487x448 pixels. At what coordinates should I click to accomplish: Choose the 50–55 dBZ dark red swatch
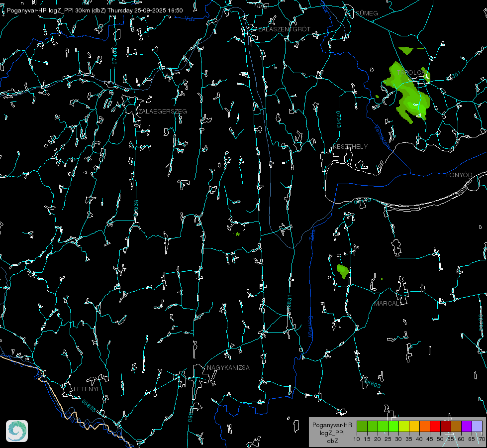coord(446,426)
